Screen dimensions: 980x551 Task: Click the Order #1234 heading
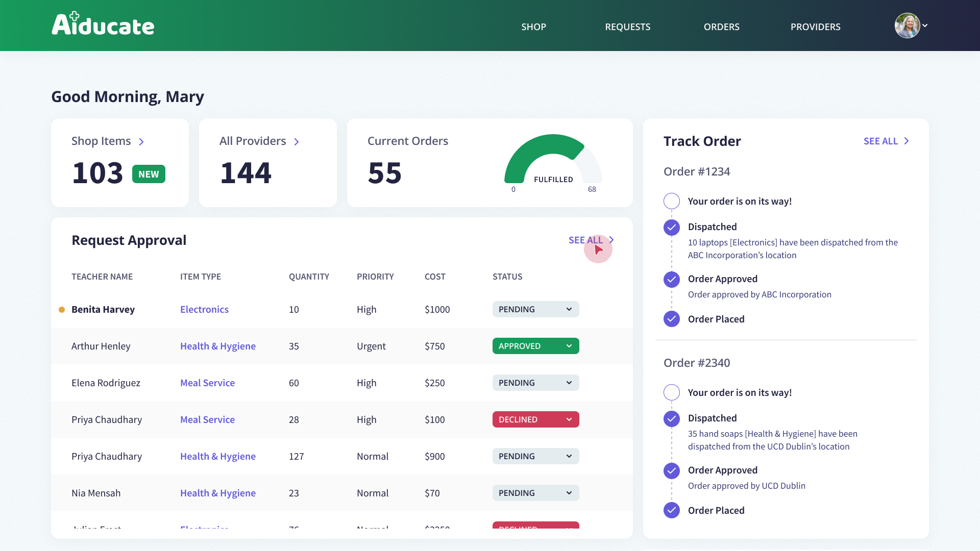tap(697, 171)
